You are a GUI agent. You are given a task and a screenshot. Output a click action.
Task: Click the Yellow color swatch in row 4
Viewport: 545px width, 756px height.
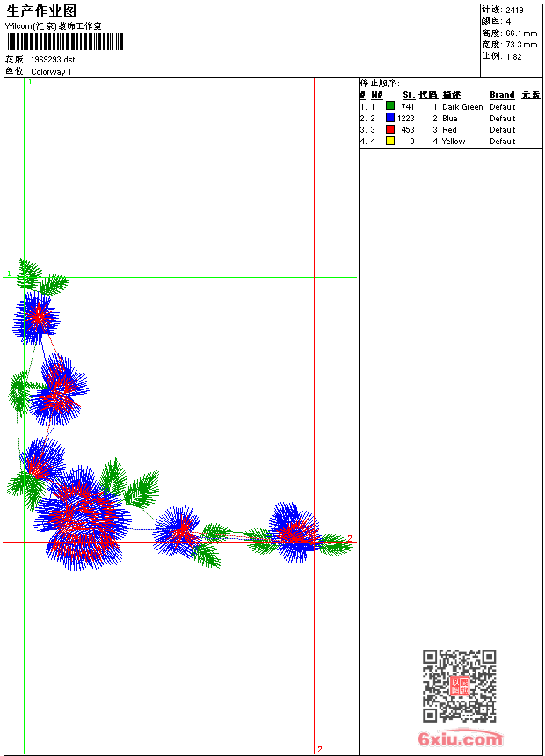point(390,141)
